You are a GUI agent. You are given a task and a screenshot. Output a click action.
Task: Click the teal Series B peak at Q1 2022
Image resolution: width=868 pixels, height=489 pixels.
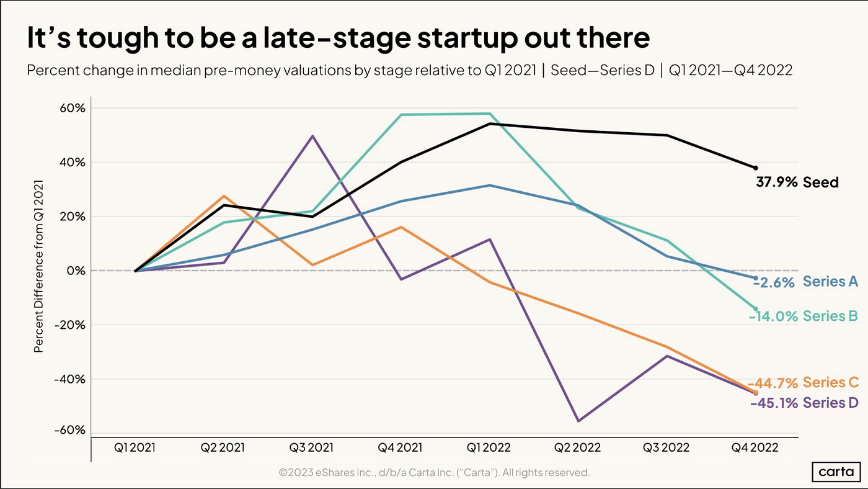pyautogui.click(x=490, y=114)
